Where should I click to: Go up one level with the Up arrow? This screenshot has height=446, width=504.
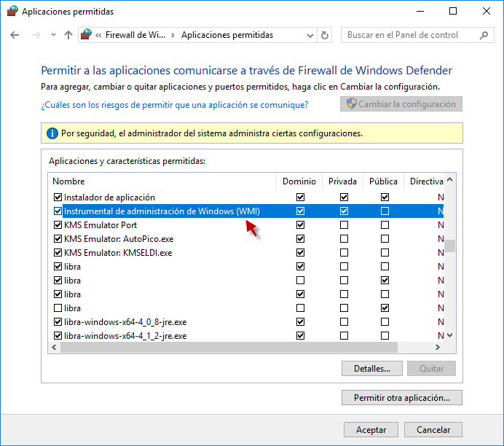pos(68,35)
